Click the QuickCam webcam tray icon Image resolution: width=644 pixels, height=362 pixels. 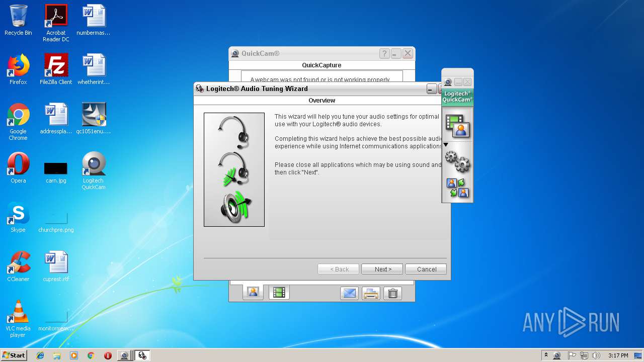[x=557, y=355]
